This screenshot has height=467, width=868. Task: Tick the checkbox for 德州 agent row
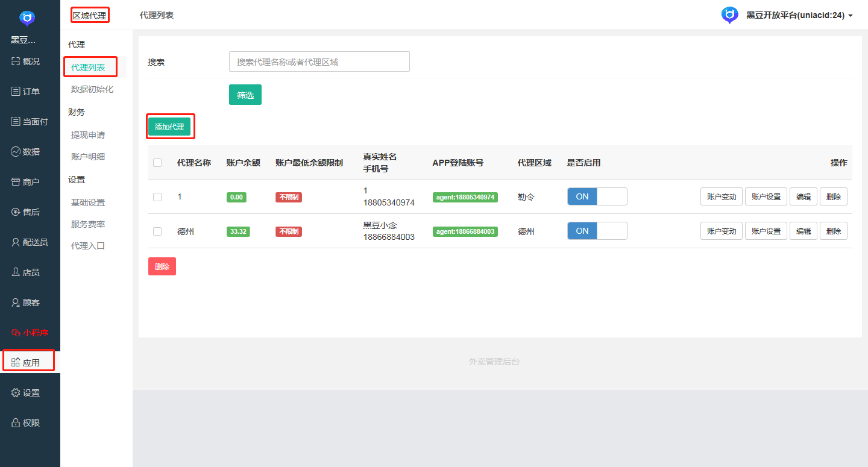click(157, 231)
